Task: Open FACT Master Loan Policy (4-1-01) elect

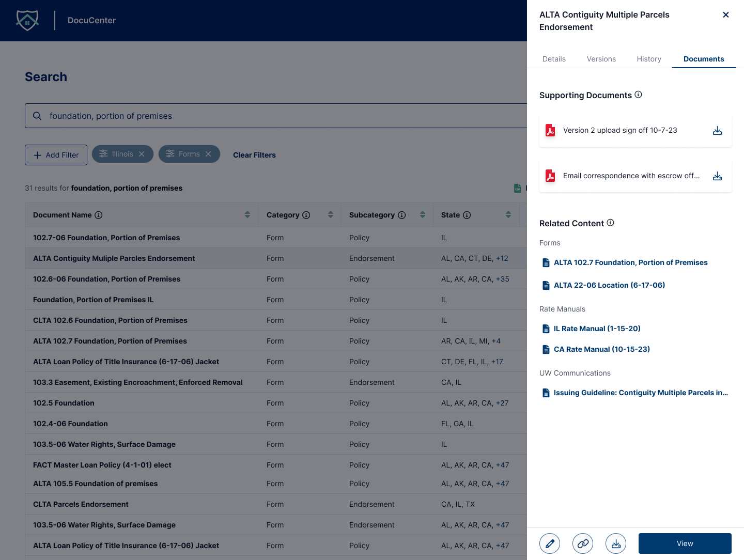Action: 276,465
